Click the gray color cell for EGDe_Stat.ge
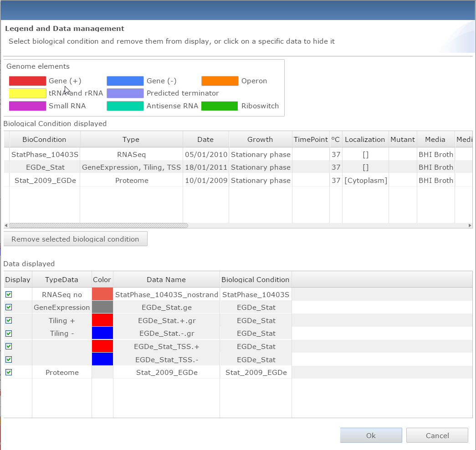This screenshot has width=476, height=450. point(102,307)
